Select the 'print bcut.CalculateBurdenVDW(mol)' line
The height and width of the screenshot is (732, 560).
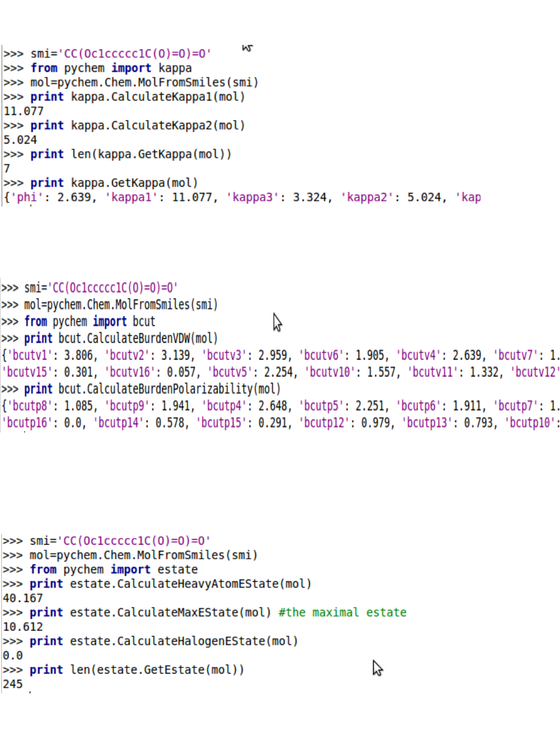pyautogui.click(x=121, y=338)
